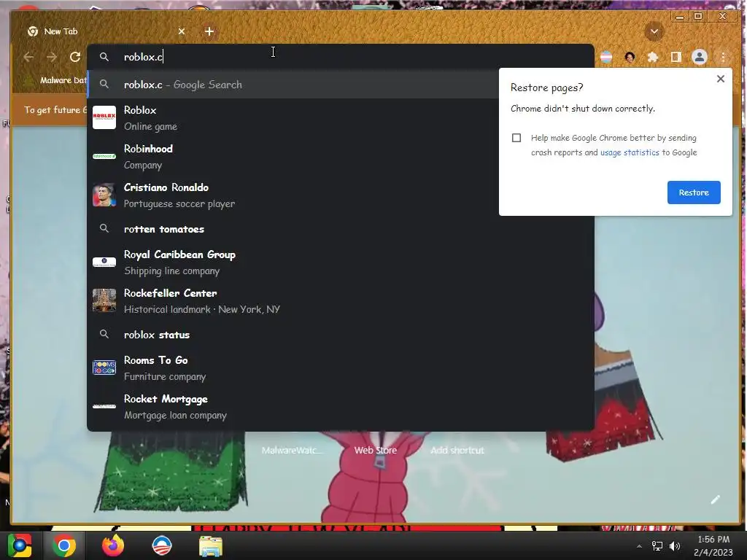Screen dimensions: 747x560
Task: Click the Roblox logo thumbnail
Action: [104, 117]
